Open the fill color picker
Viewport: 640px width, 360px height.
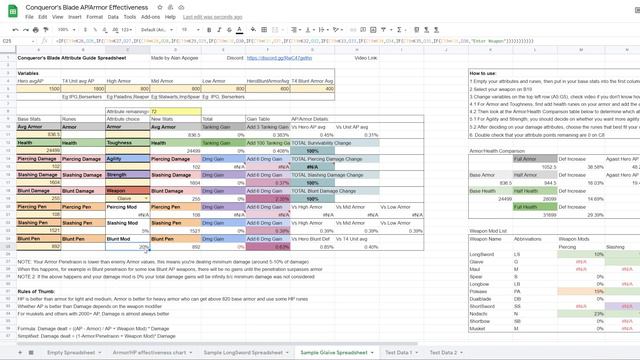(253, 30)
